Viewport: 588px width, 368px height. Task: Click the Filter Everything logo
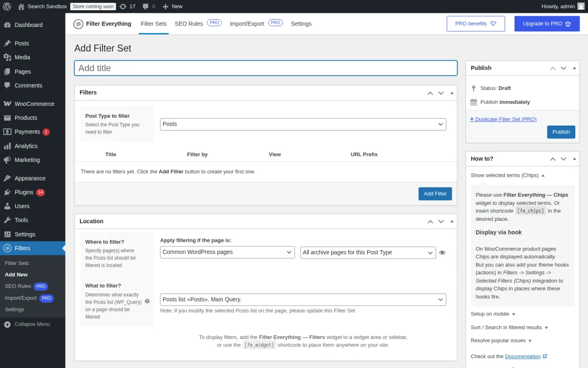[102, 24]
